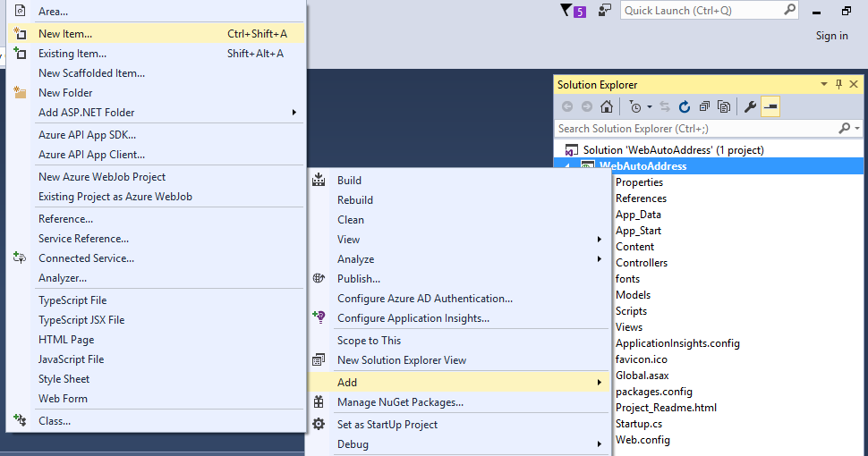Click the Refresh icon in Solution Explorer
This screenshot has height=456, width=868.
tap(685, 107)
